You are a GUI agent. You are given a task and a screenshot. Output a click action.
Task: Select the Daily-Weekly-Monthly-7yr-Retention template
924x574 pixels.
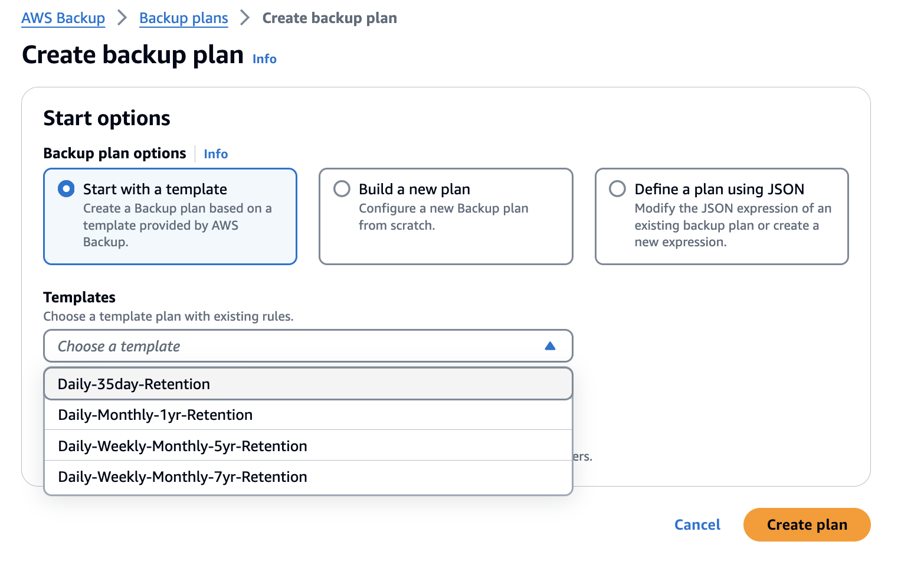coord(182,477)
